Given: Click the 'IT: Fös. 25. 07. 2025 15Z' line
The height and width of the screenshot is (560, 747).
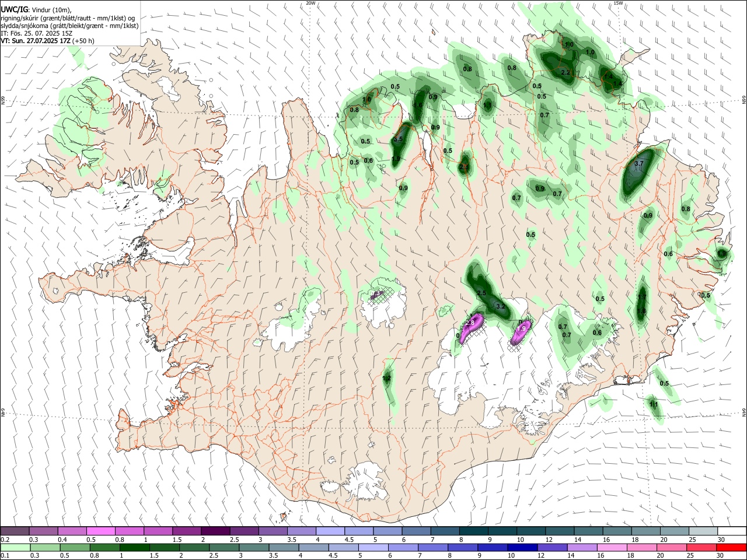Looking at the screenshot, I should coord(36,33).
